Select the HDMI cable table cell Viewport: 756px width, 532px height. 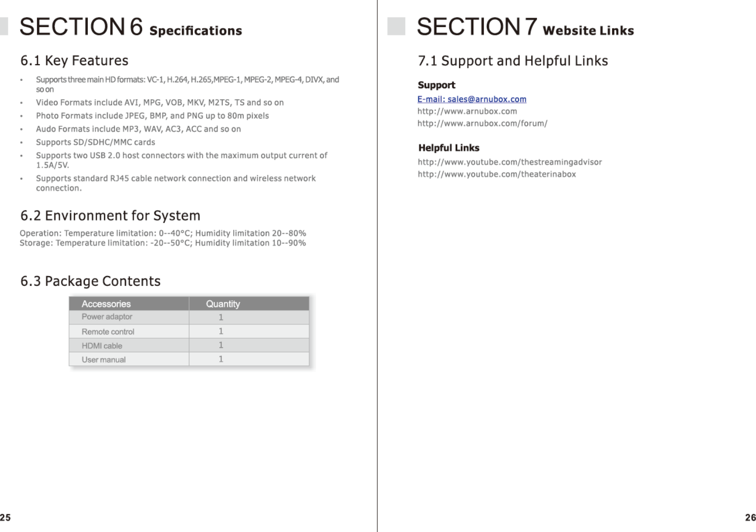click(x=102, y=346)
